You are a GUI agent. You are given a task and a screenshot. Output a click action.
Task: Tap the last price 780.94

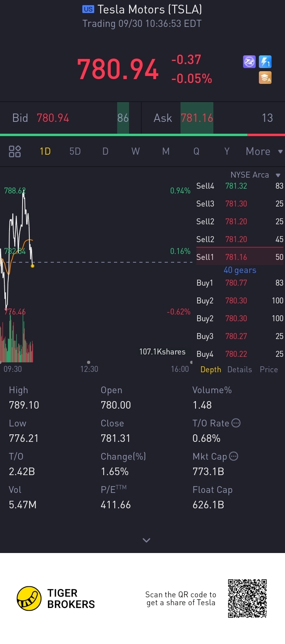(x=118, y=69)
